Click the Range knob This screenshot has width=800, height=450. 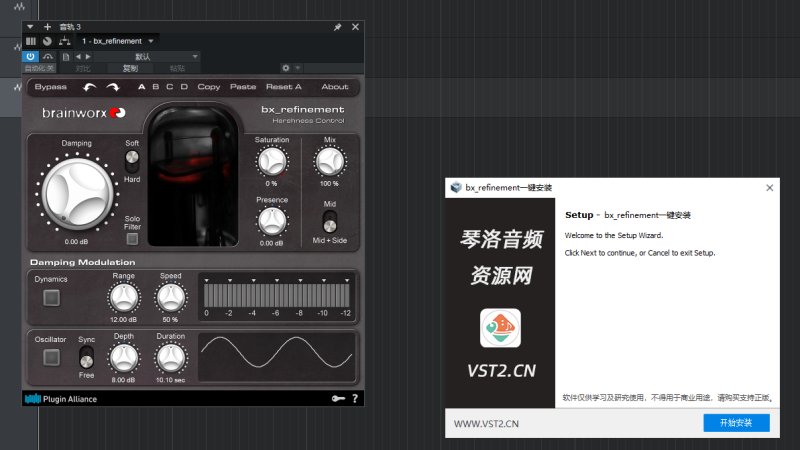click(123, 298)
